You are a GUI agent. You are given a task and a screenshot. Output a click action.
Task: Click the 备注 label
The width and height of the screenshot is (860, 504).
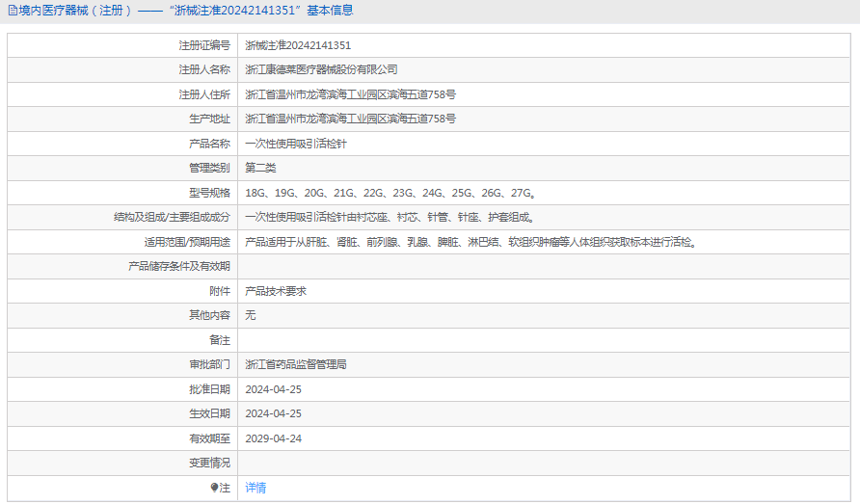[x=220, y=340]
